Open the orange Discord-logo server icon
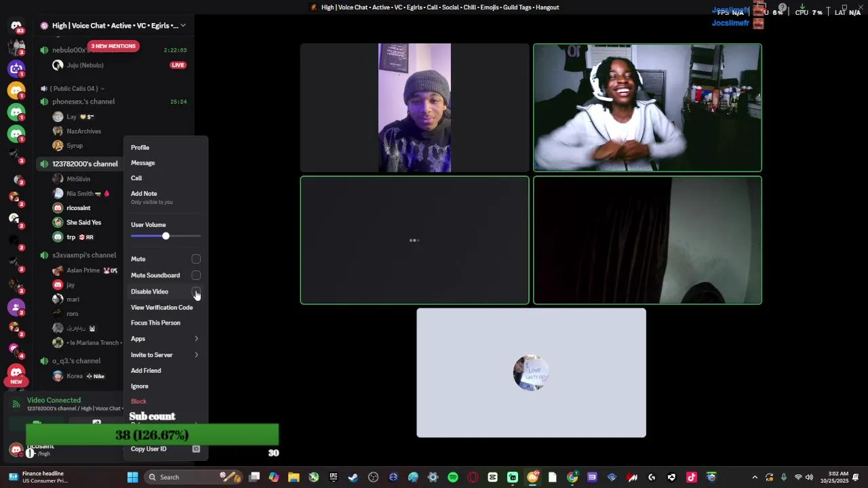868x488 pixels. pos(16,90)
